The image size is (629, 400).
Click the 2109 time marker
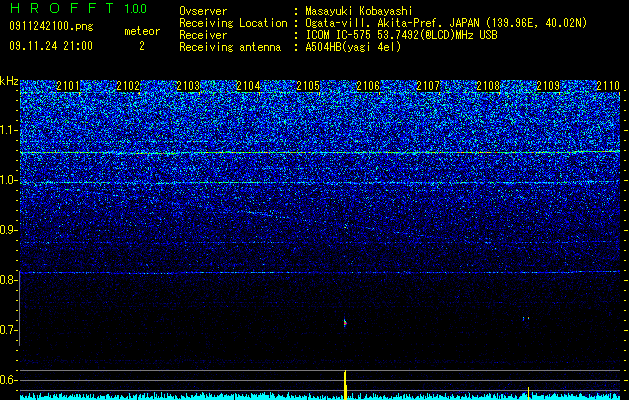(x=548, y=86)
